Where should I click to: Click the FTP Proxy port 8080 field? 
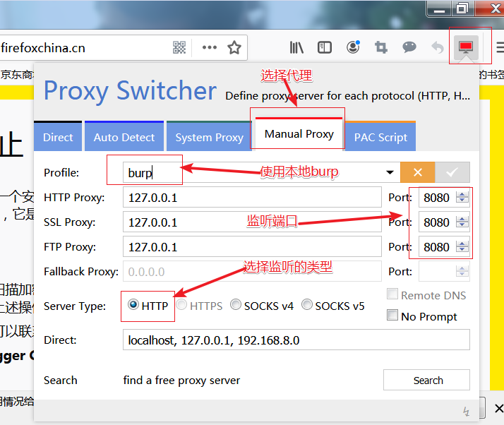437,246
